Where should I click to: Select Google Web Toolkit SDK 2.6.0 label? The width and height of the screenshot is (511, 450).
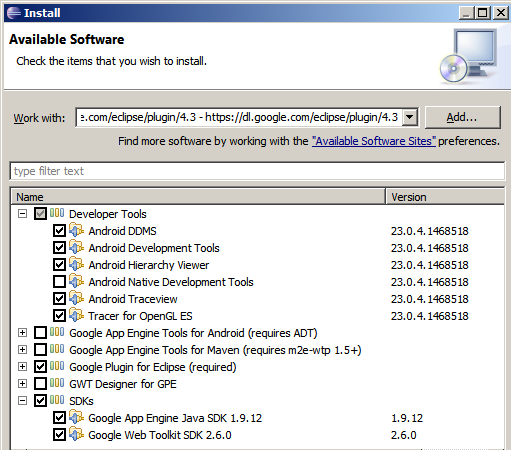[160, 435]
